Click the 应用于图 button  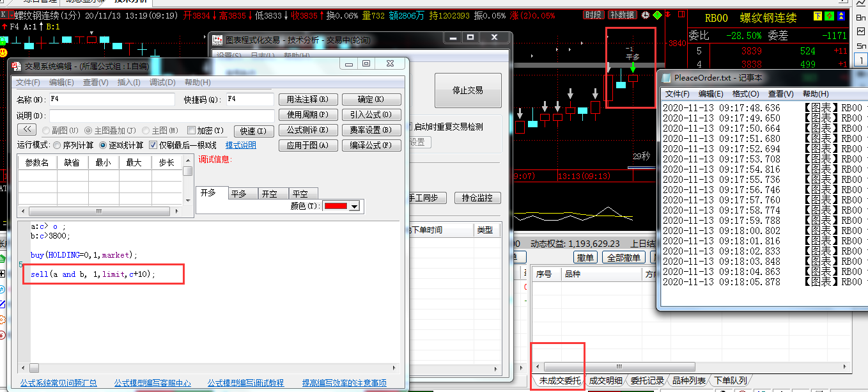click(307, 146)
